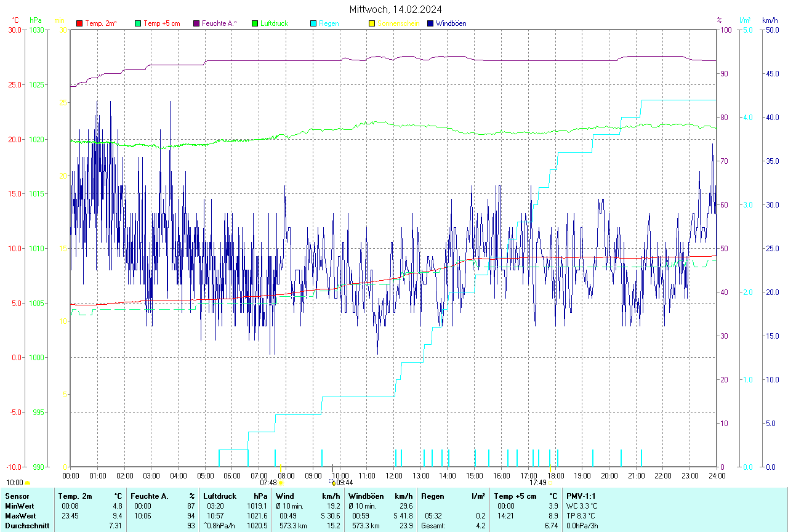The image size is (788, 532).
Task: Click the sun icon beside 10:00
Action: pyautogui.click(x=28, y=483)
